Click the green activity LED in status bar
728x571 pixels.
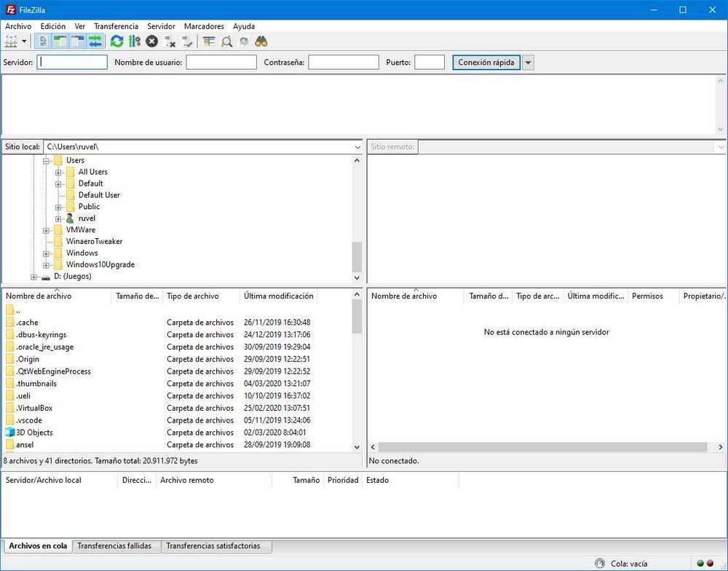coord(700,564)
